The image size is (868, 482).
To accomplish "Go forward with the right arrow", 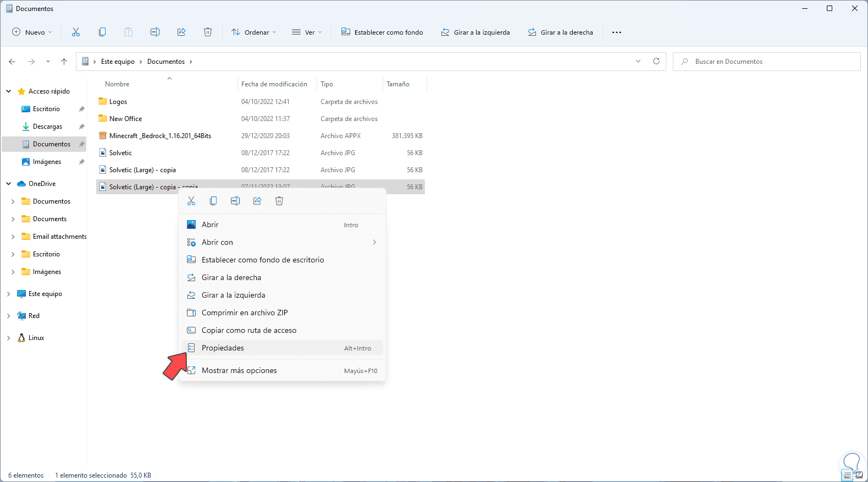I will (31, 62).
